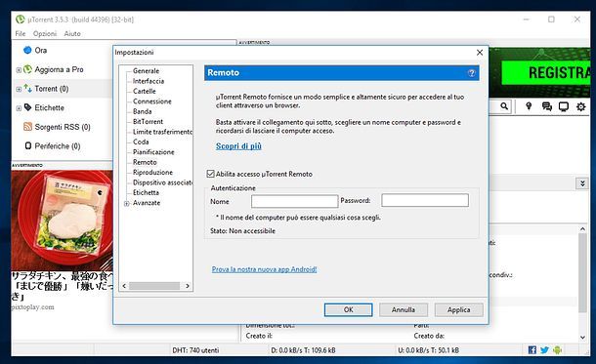Click the Torrent arrows icon in sidebar
The width and height of the screenshot is (596, 364).
click(27, 88)
